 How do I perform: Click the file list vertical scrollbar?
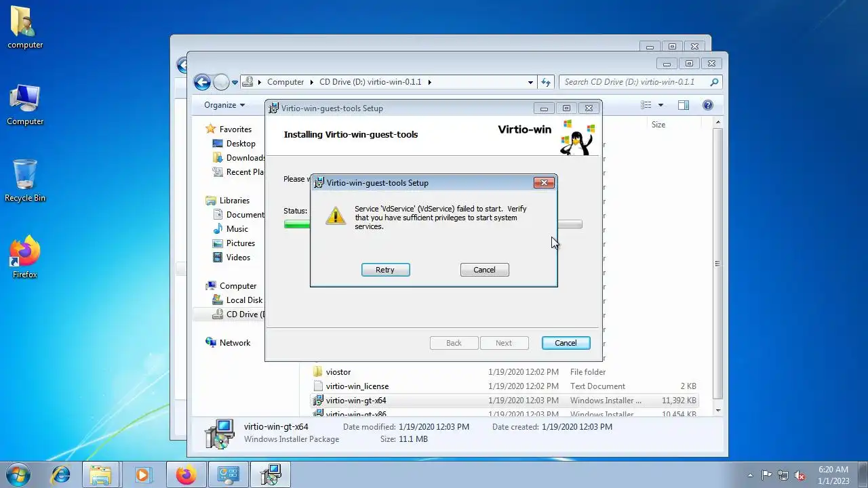point(717,264)
